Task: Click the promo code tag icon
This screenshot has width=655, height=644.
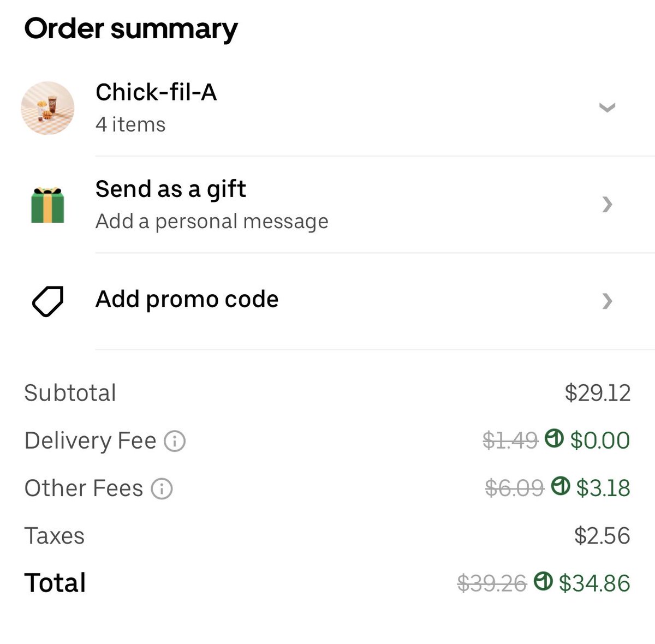Action: tap(47, 301)
